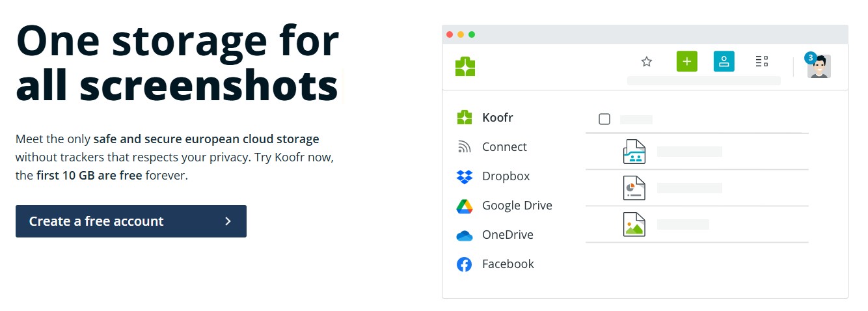This screenshot has width=868, height=311.
Task: Click the image file icon with mountains
Action: (x=634, y=224)
